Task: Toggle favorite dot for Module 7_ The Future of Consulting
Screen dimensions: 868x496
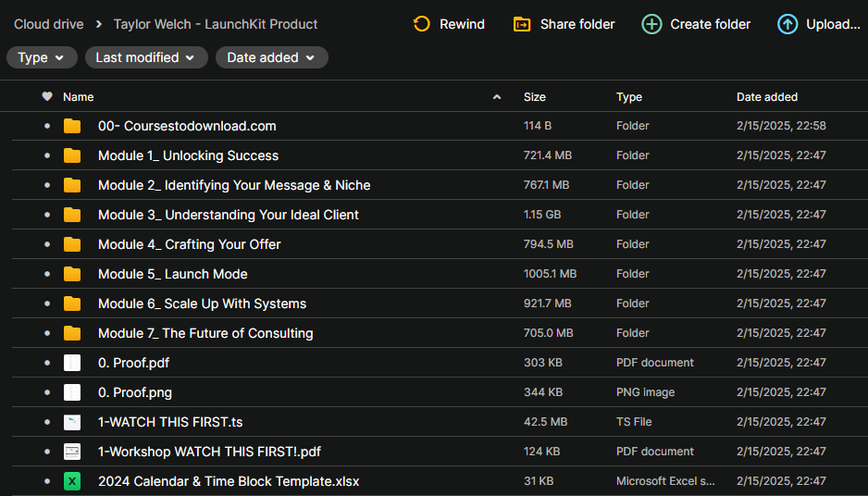Action: point(47,333)
